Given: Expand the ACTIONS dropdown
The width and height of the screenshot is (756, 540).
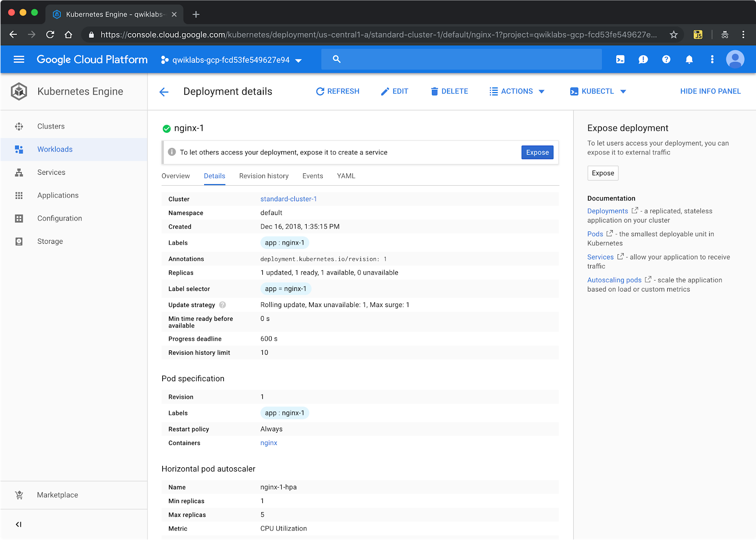Looking at the screenshot, I should [x=517, y=92].
